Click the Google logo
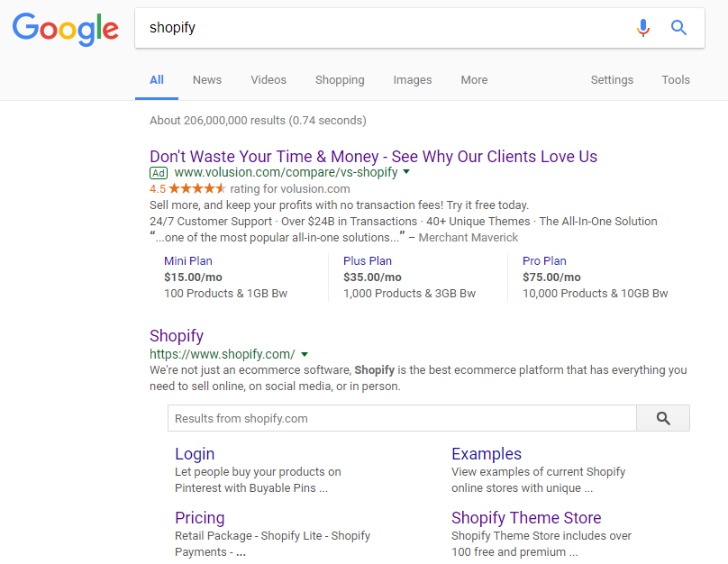This screenshot has width=728, height=564. tap(66, 29)
